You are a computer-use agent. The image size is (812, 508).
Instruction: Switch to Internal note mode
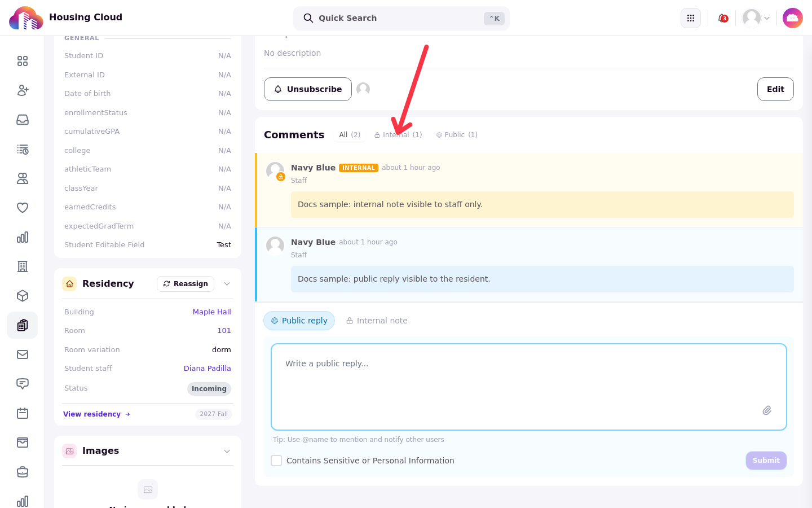click(377, 321)
